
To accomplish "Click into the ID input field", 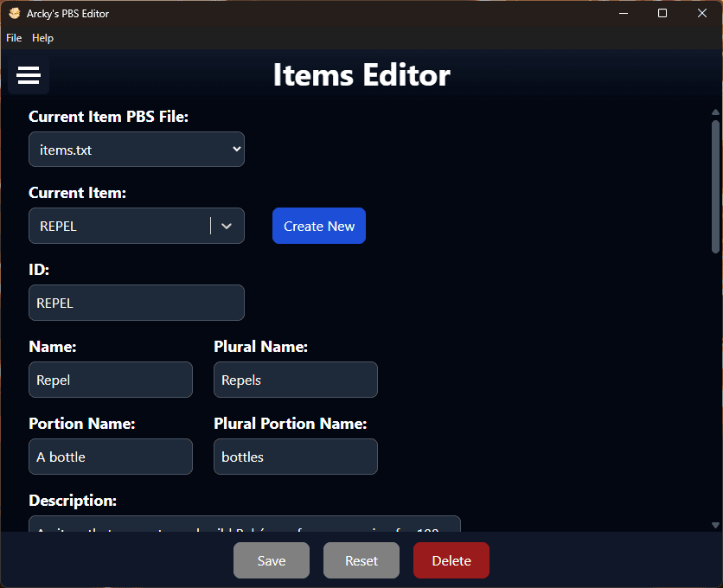I will pos(137,303).
